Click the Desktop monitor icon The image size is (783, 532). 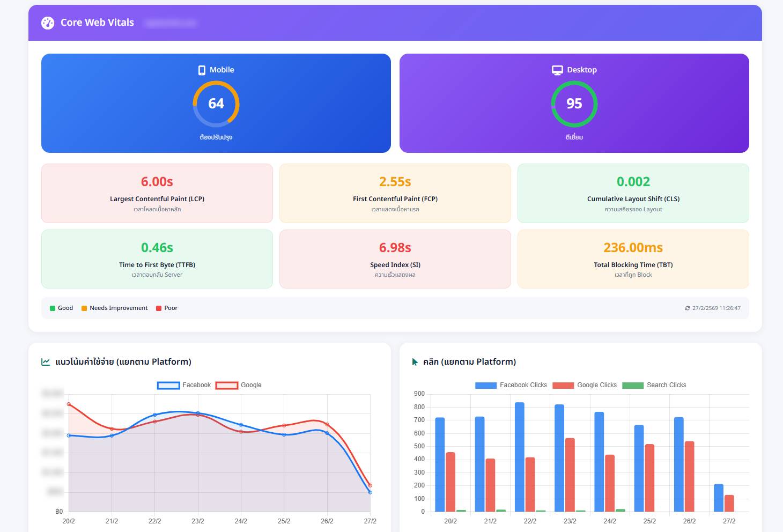(557, 70)
